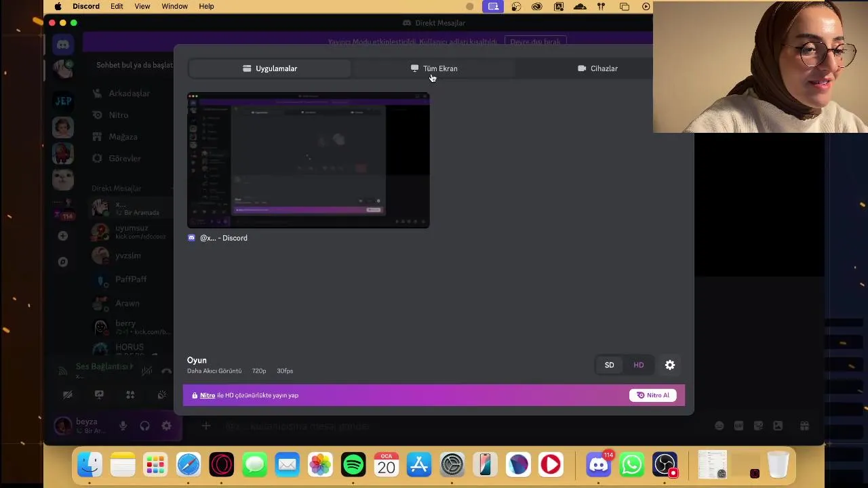Screen dimensions: 868x488
Task: Open Finder from the Dock
Action: (90, 464)
